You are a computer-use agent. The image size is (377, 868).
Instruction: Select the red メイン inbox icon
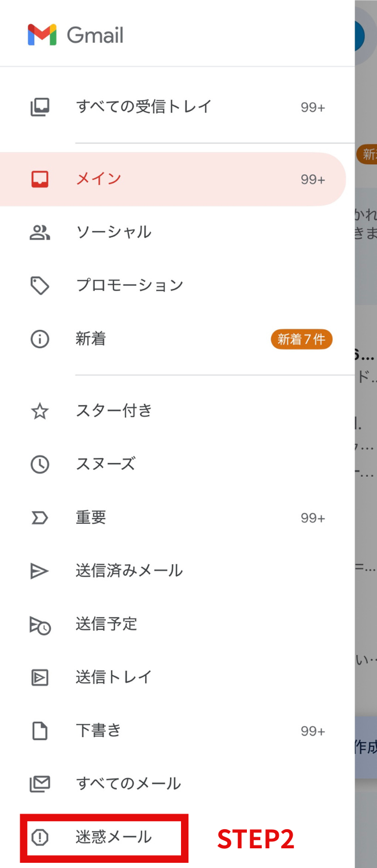pos(40,179)
